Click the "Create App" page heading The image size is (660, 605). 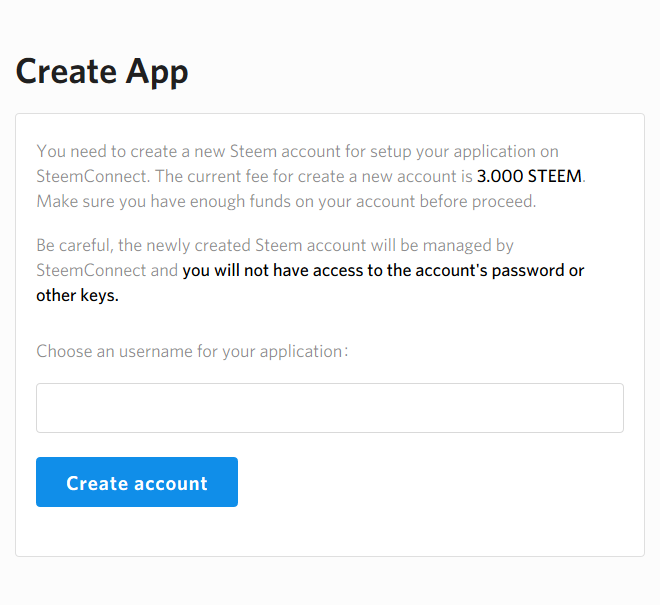pos(102,72)
